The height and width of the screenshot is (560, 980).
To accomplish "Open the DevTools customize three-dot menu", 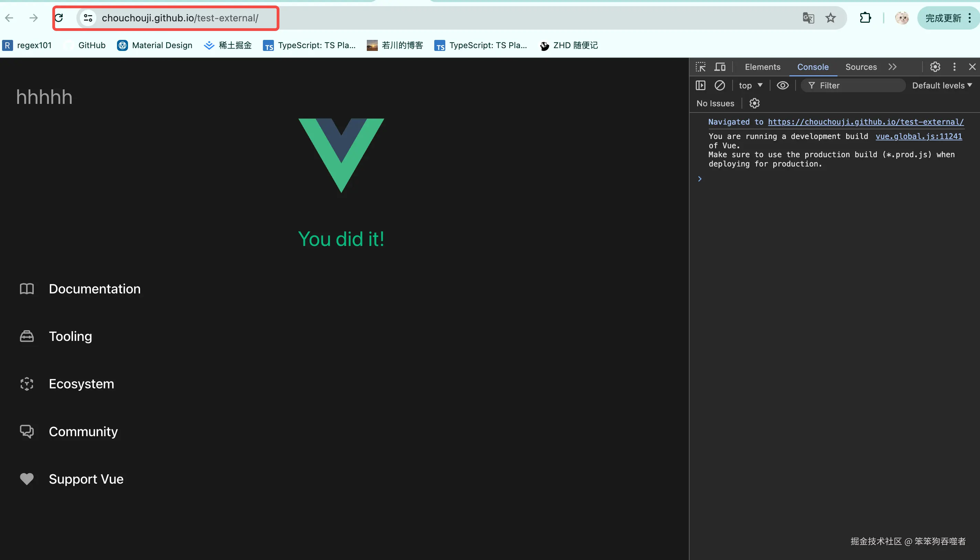I will 955,67.
